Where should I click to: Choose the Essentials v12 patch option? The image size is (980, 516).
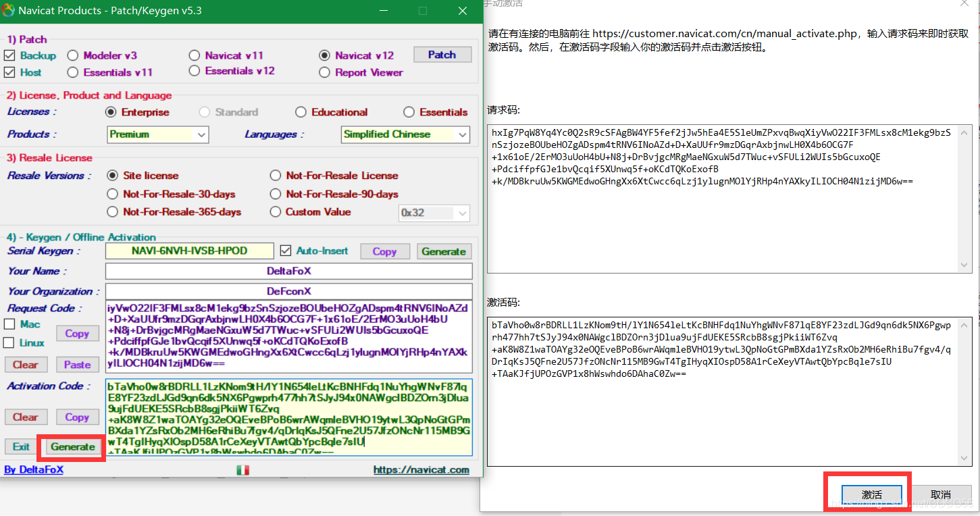[x=195, y=71]
